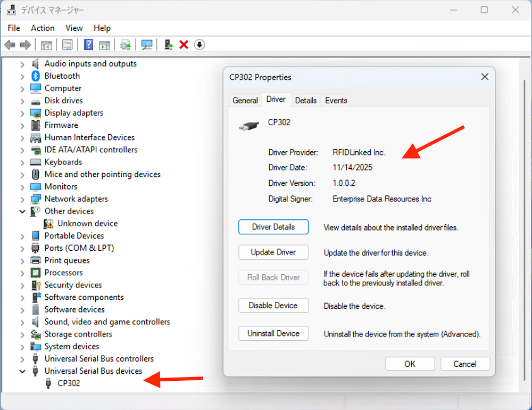Click the Update device driver toolbar icon
The image size is (532, 410).
point(126,45)
